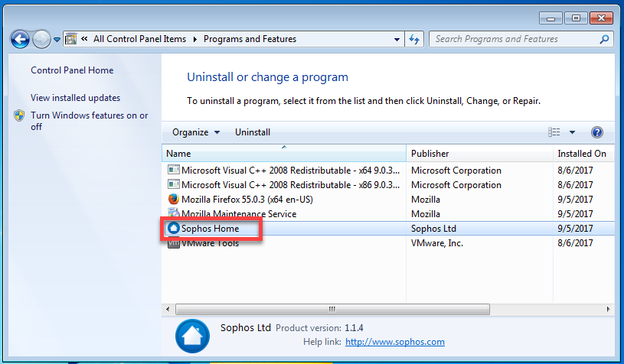Open the Control Panel Home link
Viewport: 624px width, 364px height.
[x=72, y=70]
